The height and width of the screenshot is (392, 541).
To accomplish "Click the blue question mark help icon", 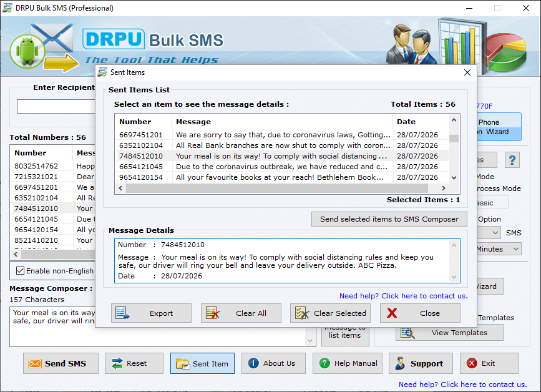I will coord(512,160).
